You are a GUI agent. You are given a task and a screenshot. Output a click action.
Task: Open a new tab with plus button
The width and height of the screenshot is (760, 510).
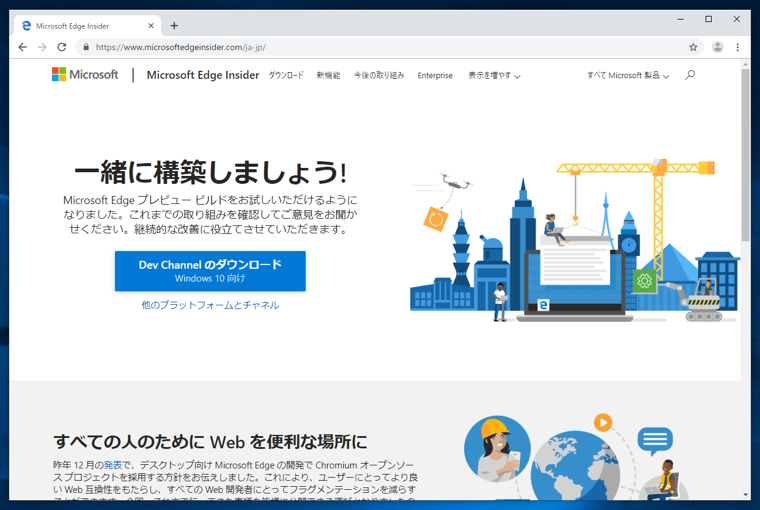click(x=174, y=26)
